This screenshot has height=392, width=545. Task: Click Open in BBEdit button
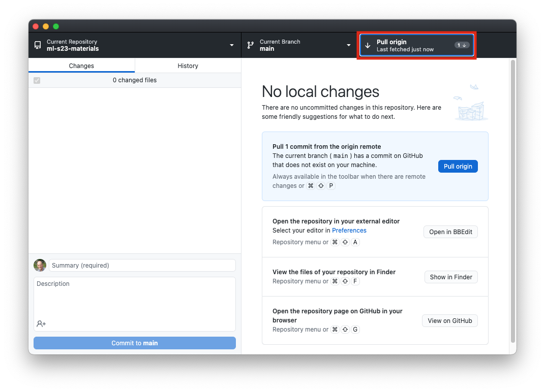[x=450, y=232]
